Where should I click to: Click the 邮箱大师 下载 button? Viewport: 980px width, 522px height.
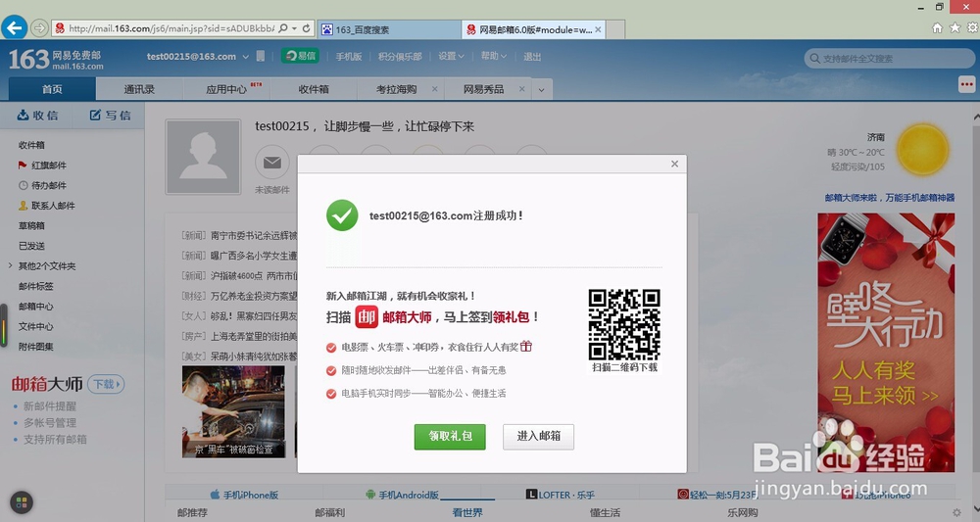tap(106, 384)
